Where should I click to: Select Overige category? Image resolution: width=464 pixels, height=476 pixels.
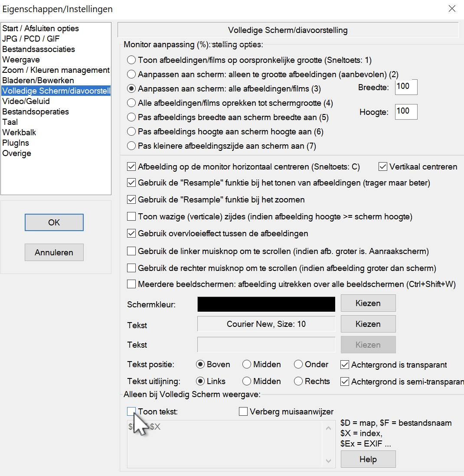56,153
